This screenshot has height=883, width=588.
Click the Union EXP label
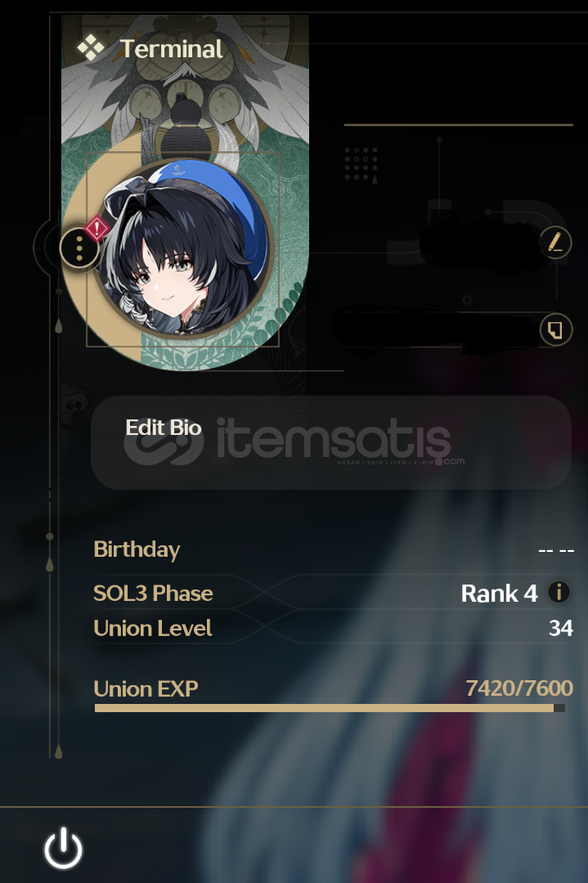coord(146,688)
